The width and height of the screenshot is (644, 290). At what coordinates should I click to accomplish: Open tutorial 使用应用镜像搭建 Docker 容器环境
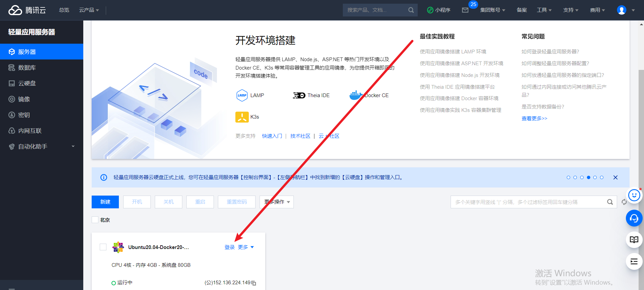tap(459, 98)
